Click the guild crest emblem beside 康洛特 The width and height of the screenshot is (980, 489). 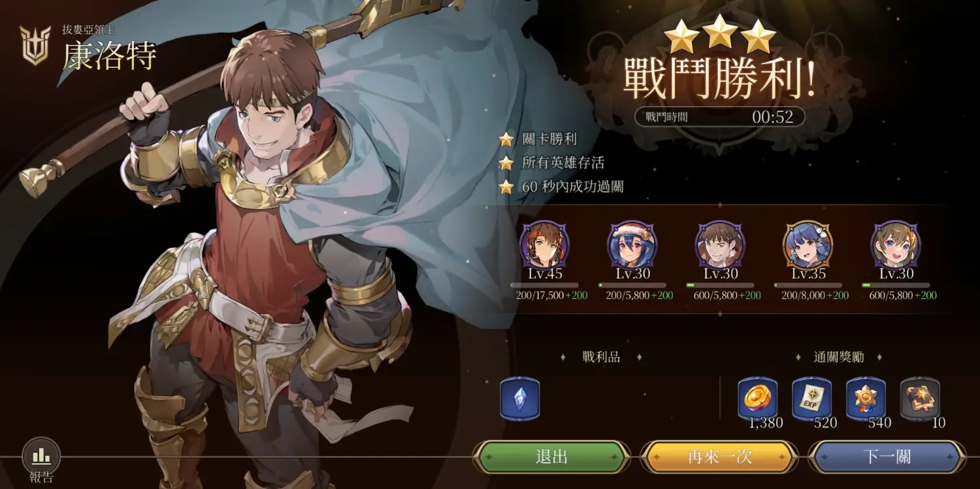pos(35,46)
